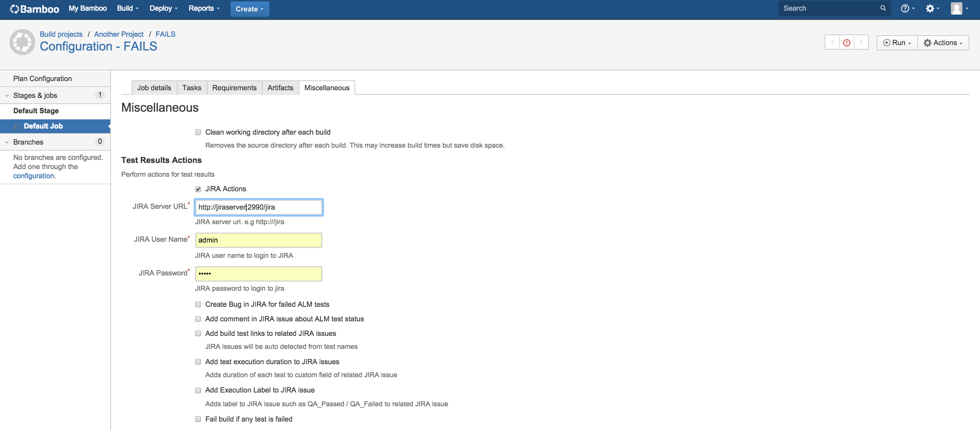
Task: Open the Actions dropdown menu
Action: [x=943, y=42]
